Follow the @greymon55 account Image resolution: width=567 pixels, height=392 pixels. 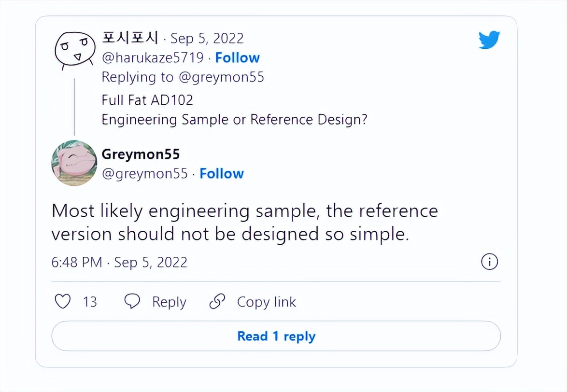(x=221, y=173)
